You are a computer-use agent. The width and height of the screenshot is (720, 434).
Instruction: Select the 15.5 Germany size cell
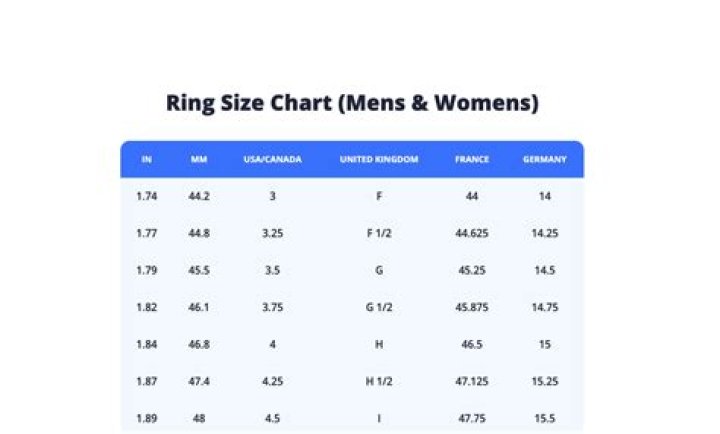tap(545, 418)
